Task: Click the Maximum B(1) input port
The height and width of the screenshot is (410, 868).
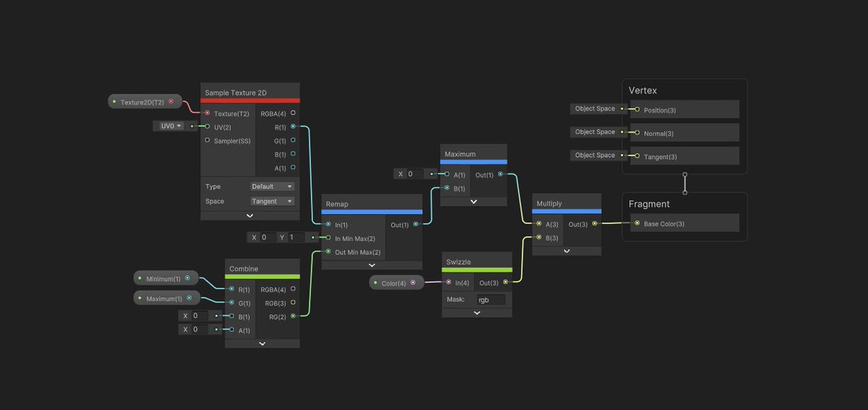Action: click(447, 188)
